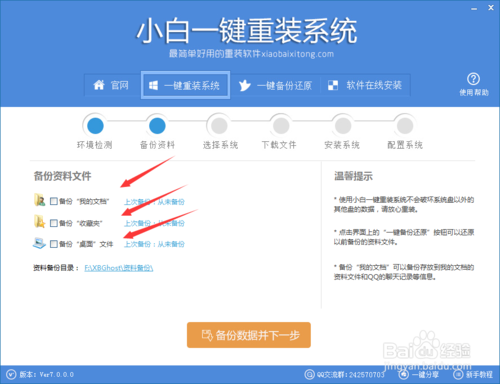Click QQ交流群 number 242570703
This screenshot has width=500, height=384.
coord(366,375)
